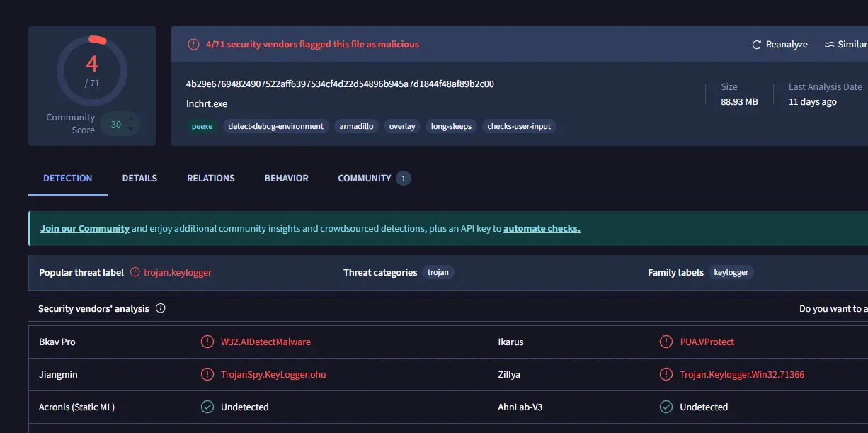Click the Bkav Pro vendor name
Viewport: 868px width, 433px height.
click(57, 342)
